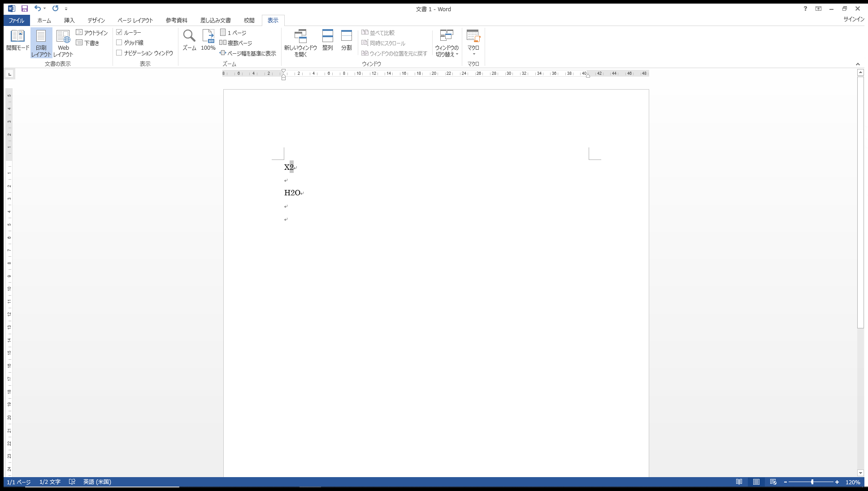Uncheck the Ruler (ルーラー) checkbox

pos(119,32)
